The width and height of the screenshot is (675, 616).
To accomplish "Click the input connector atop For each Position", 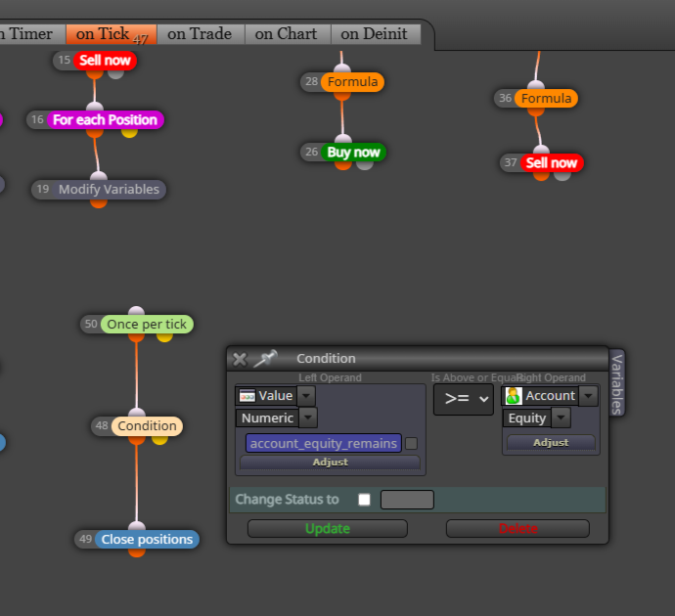I will pos(95,108).
